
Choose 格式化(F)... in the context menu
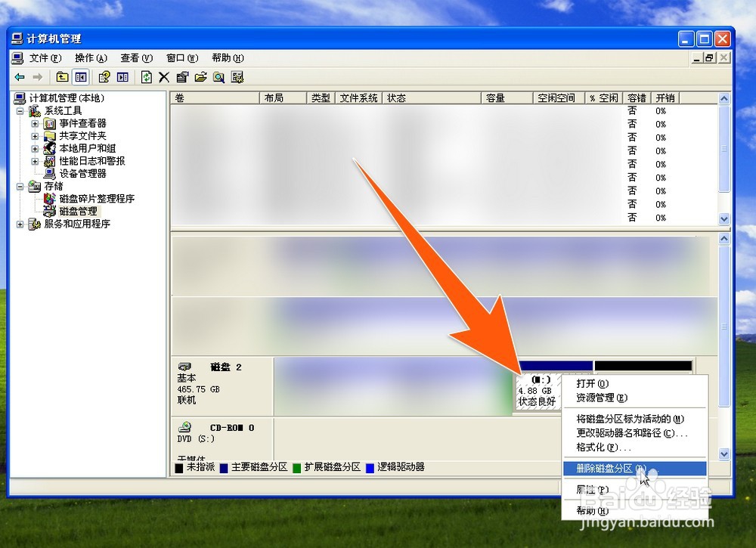[634, 447]
